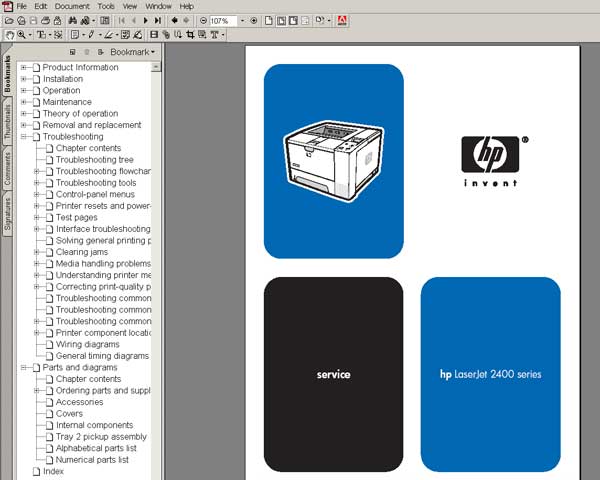Screen dimensions: 600x480
Task: Open the zoom percentage dropdown arrow
Action: [242, 21]
